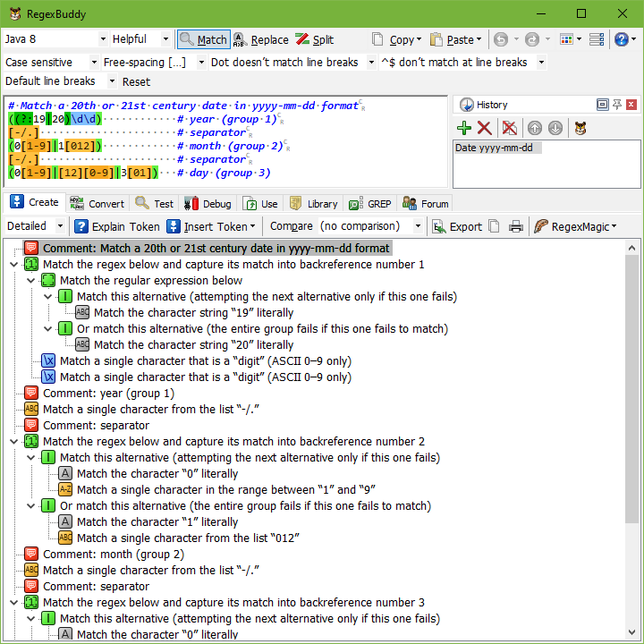Click the Reset options button

(136, 81)
